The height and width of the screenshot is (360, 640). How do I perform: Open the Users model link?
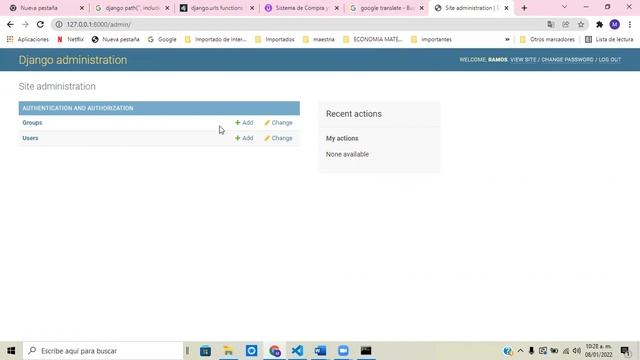point(30,138)
